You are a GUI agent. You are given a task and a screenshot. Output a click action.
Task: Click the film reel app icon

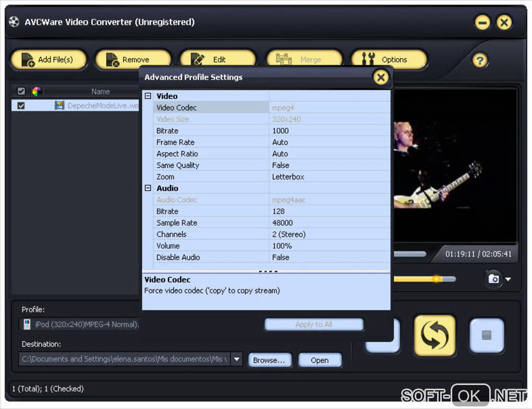[x=14, y=22]
